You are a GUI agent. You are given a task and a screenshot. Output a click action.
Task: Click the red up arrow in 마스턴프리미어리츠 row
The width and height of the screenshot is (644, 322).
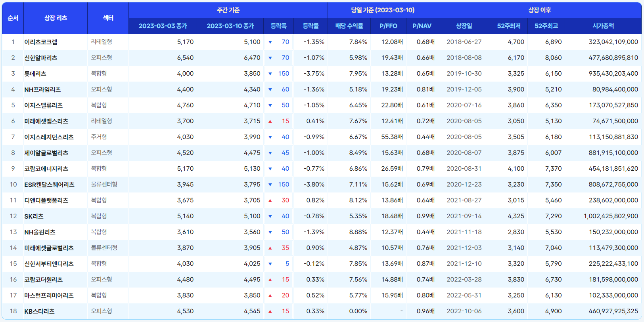(x=270, y=295)
